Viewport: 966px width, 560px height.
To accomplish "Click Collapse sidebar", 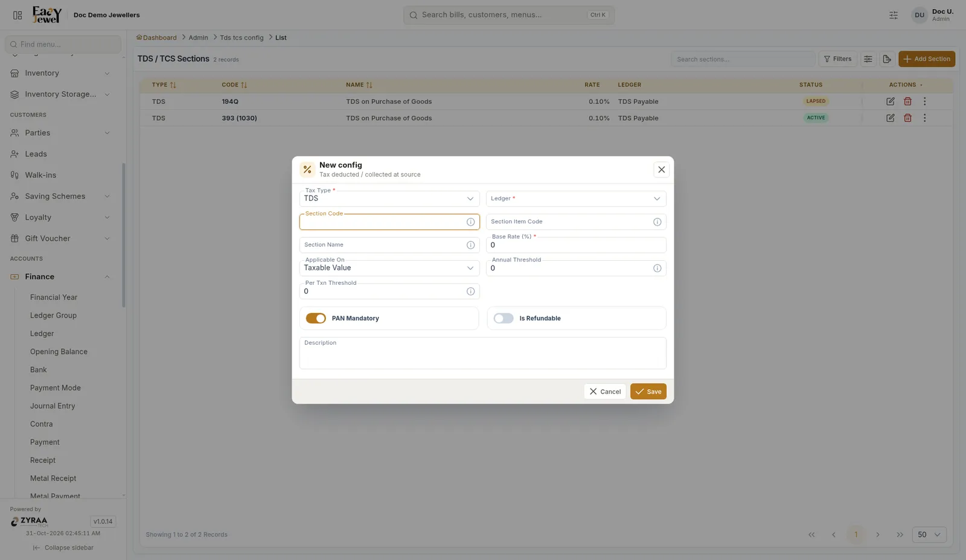I will (63, 548).
